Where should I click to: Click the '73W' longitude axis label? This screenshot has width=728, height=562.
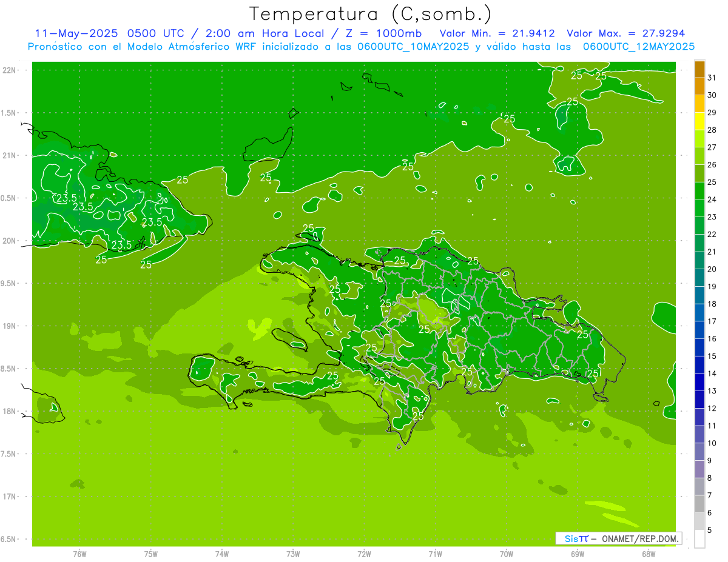point(293,554)
